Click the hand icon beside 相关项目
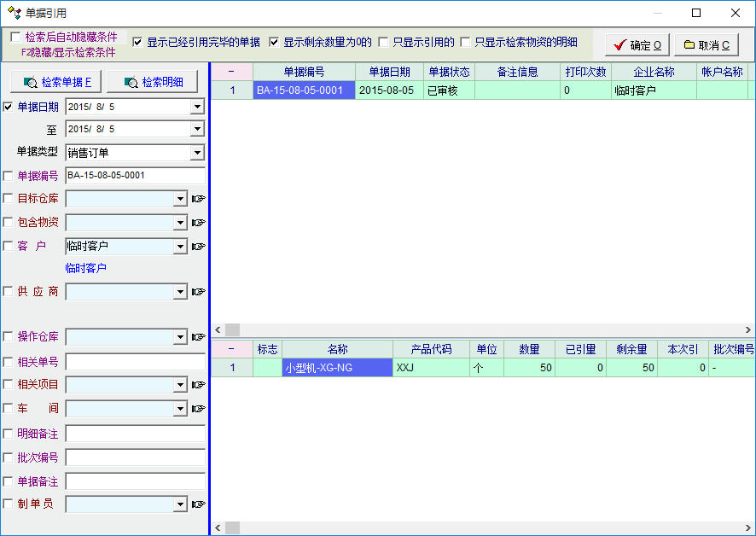The height and width of the screenshot is (536, 756). click(198, 385)
